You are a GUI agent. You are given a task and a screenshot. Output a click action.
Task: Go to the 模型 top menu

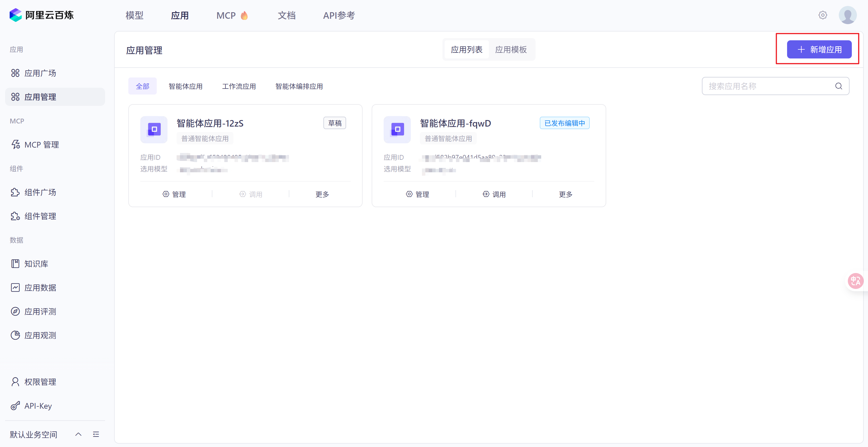135,16
